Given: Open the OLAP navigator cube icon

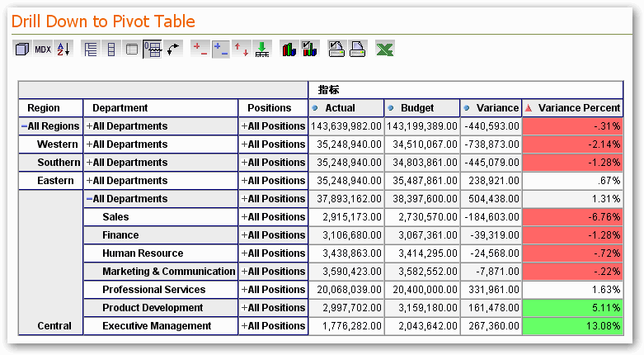Looking at the screenshot, I should [x=22, y=50].
